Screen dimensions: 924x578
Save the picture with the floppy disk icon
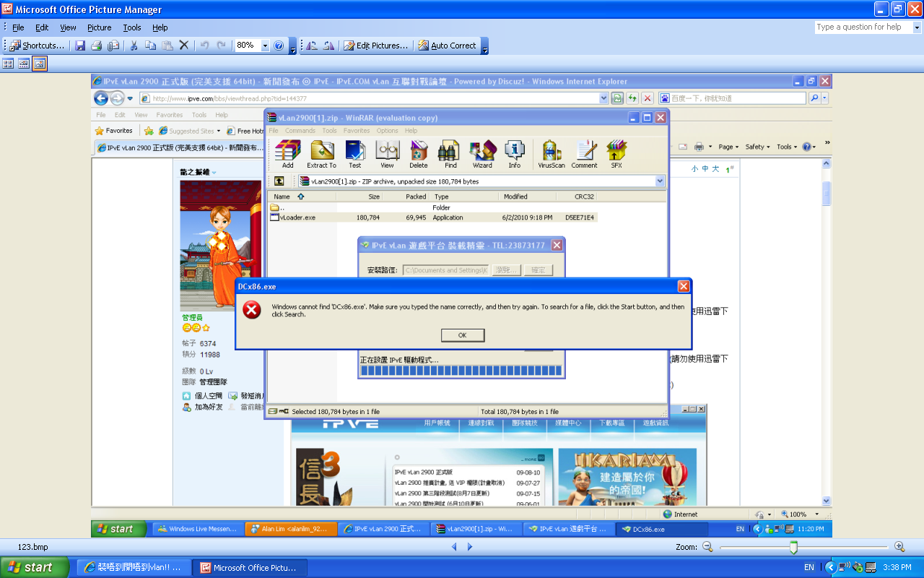(x=80, y=46)
